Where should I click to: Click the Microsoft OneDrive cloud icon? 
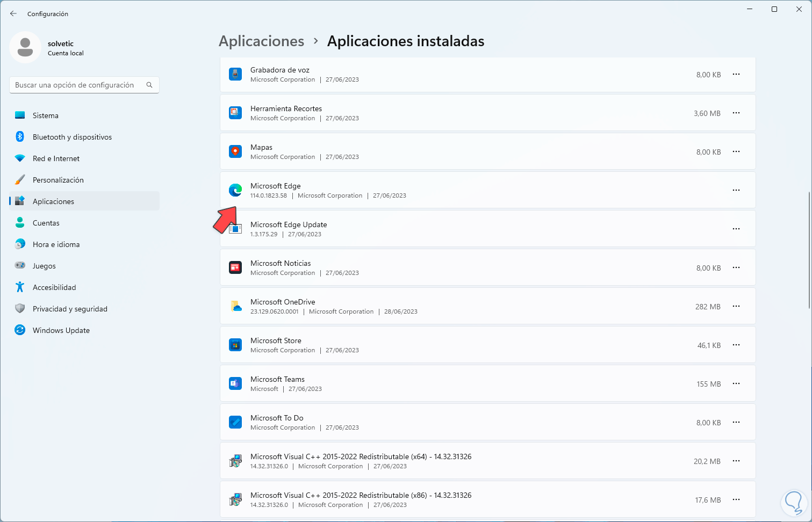[235, 306]
